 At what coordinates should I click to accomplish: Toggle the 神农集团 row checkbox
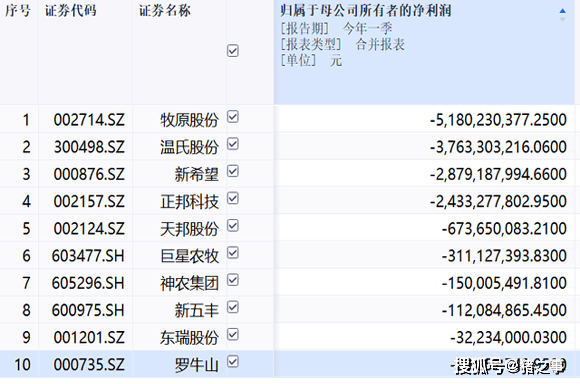click(233, 280)
